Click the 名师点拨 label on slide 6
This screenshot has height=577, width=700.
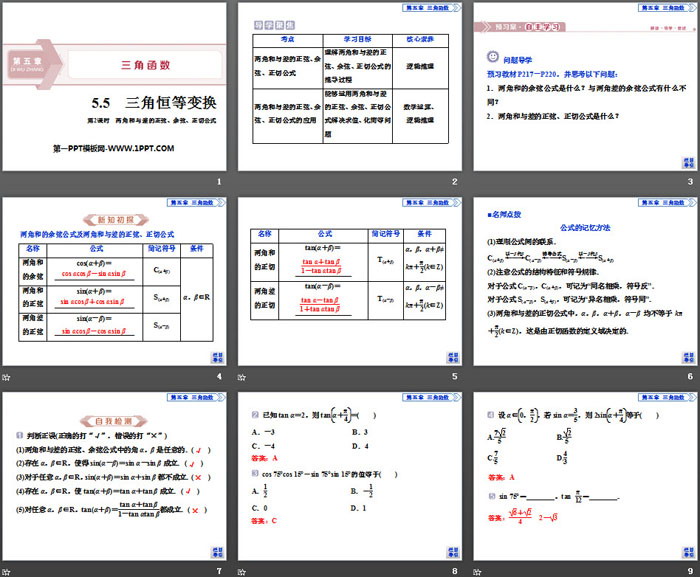coord(504,214)
